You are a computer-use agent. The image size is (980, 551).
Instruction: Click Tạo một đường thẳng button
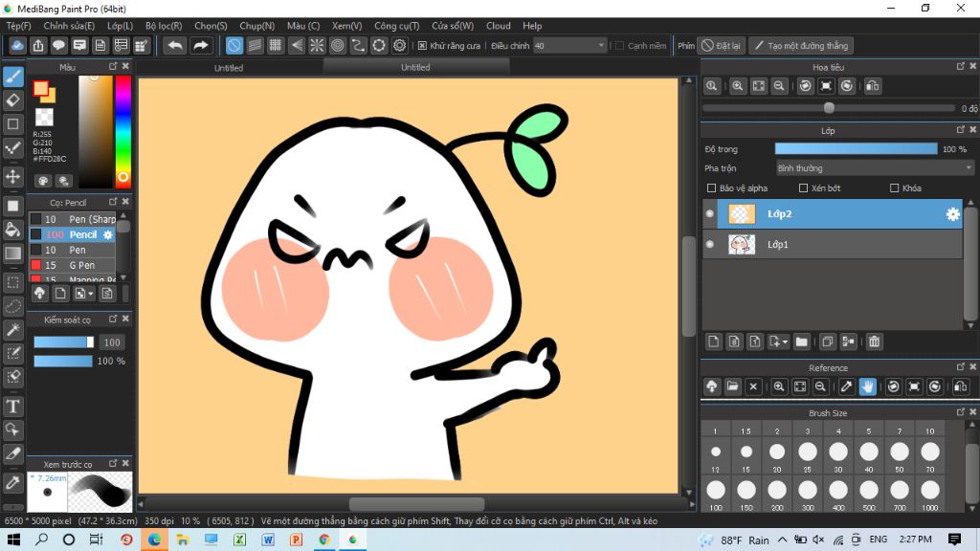coord(800,45)
